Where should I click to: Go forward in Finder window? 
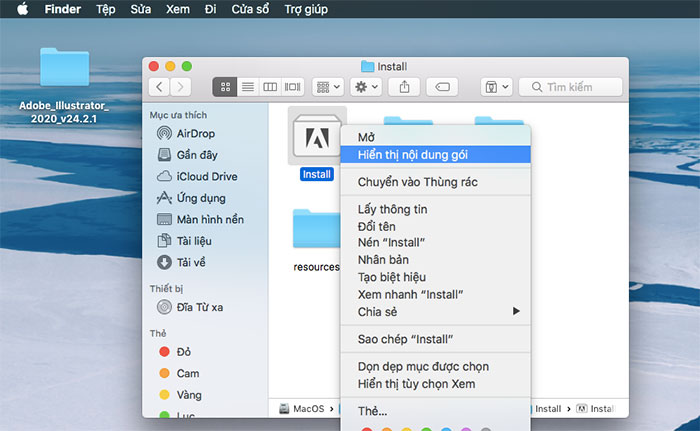coord(180,87)
